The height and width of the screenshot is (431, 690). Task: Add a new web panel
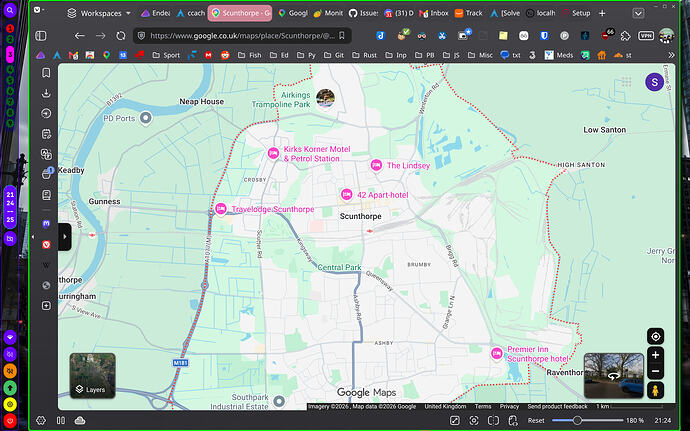[46, 306]
